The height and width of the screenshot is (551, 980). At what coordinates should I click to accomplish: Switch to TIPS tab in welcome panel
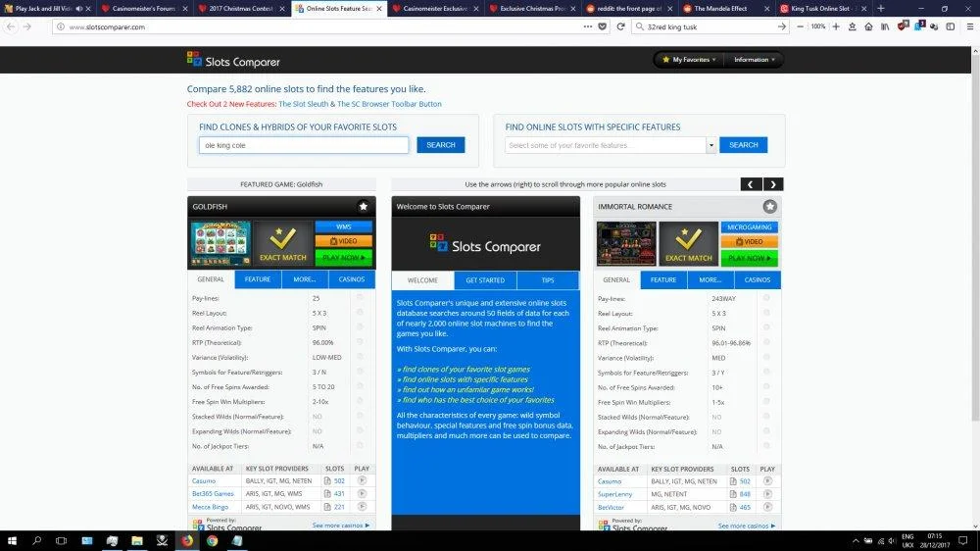[x=548, y=280]
